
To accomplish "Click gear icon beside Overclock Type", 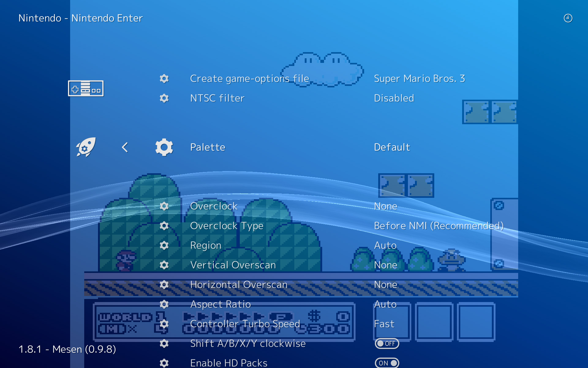I will 164,226.
